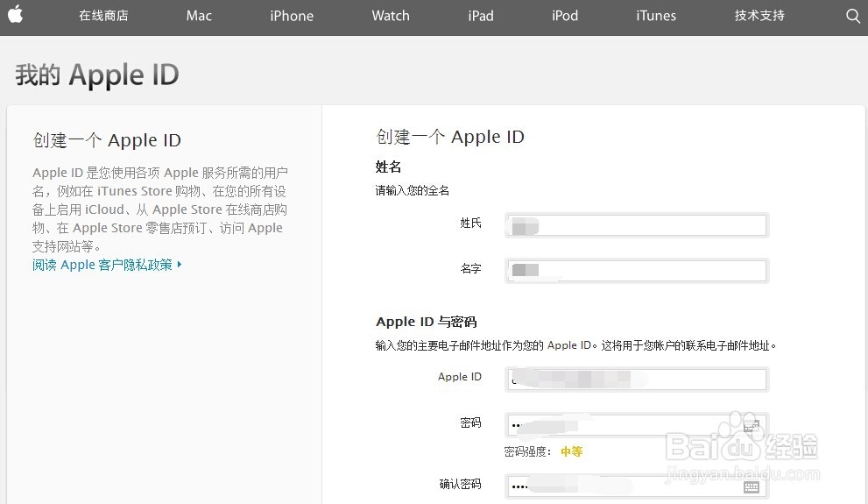This screenshot has width=868, height=504.
Task: Focus the Apple ID email field
Action: [637, 380]
